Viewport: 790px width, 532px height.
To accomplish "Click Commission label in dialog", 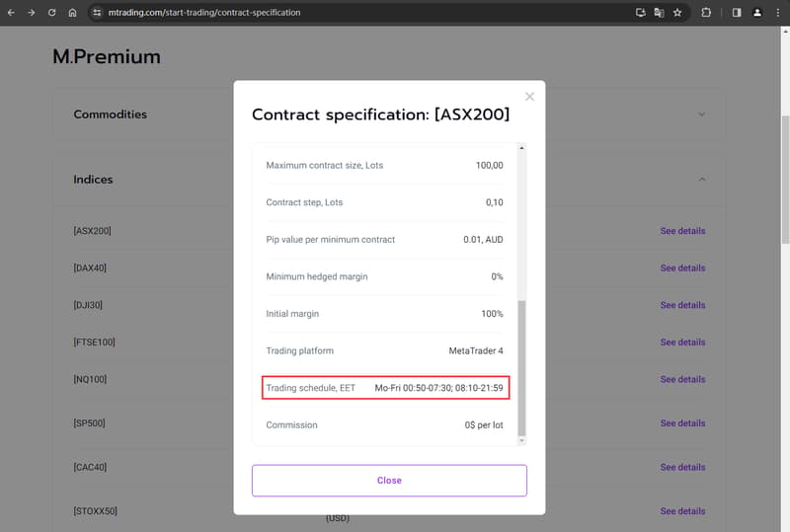I will [x=291, y=425].
